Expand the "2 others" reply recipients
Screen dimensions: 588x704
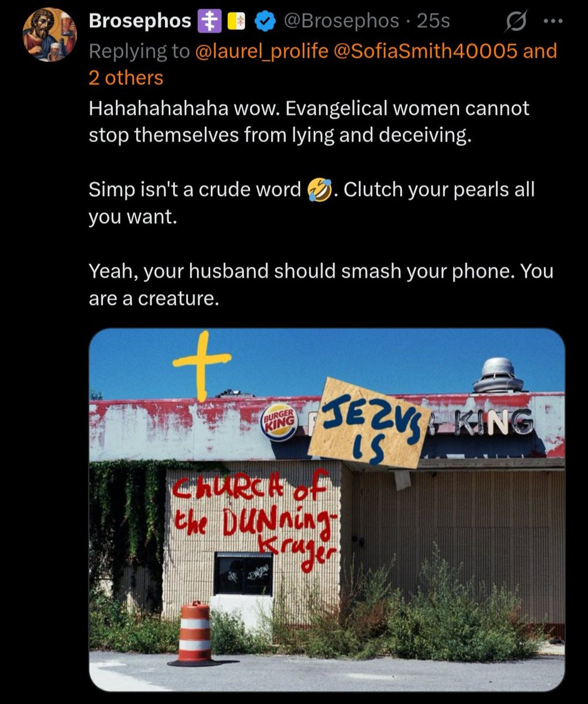point(126,78)
